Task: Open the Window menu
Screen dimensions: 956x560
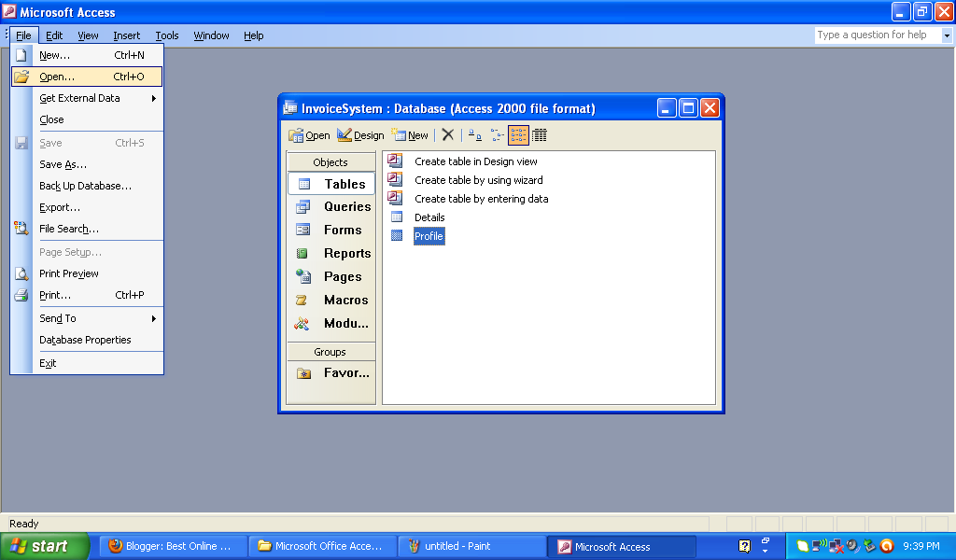Action: 211,35
